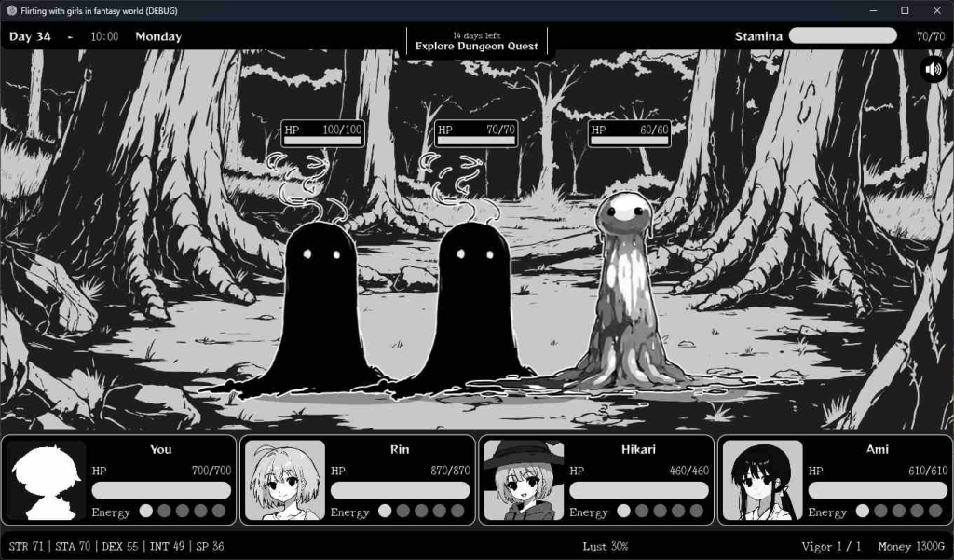Select the slime's 60/60 HP box
Screen dimensions: 954x560
click(x=630, y=134)
